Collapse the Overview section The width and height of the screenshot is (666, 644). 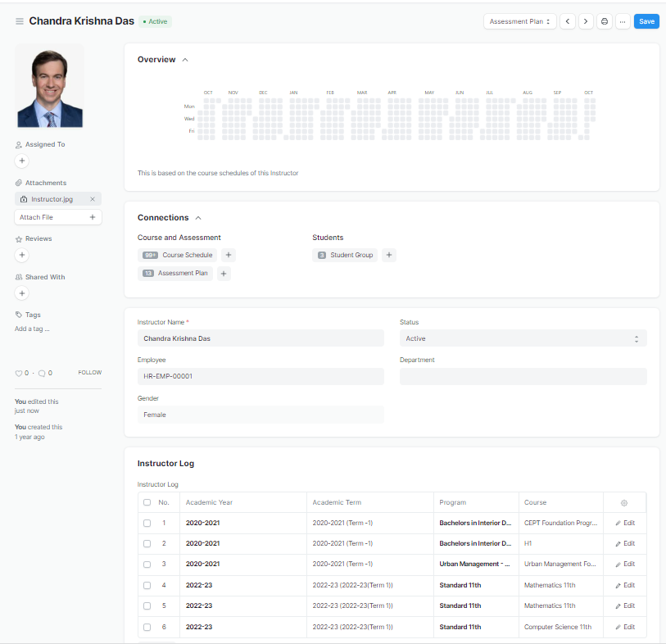click(185, 60)
